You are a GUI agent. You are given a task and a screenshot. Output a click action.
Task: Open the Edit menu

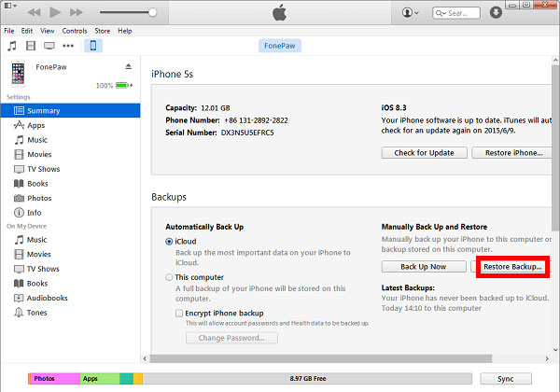click(x=27, y=31)
